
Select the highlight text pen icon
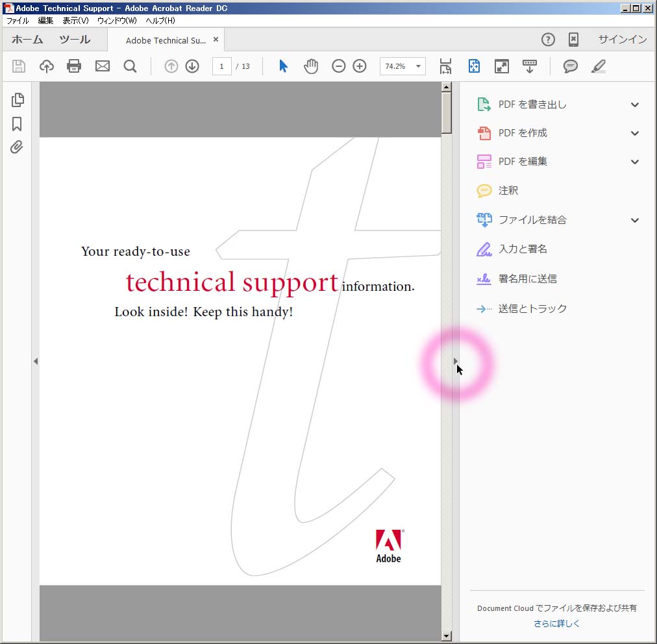[599, 66]
